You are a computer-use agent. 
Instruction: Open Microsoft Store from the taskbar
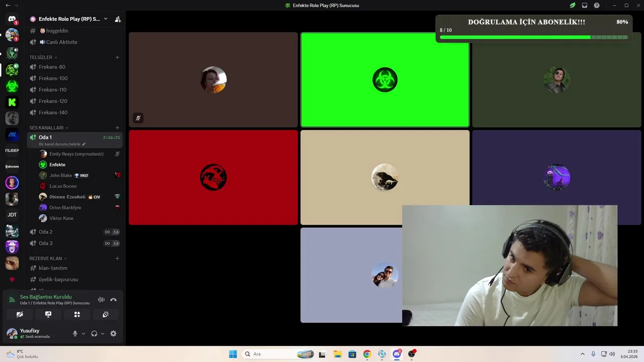pos(352,354)
